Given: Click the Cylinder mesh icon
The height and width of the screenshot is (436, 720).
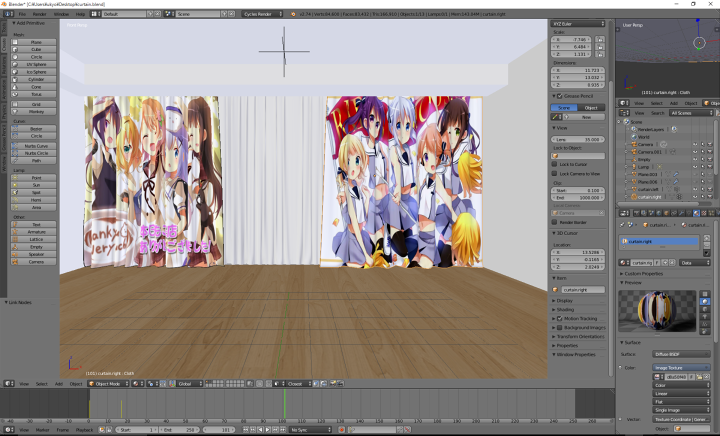Looking at the screenshot, I should (15, 79).
